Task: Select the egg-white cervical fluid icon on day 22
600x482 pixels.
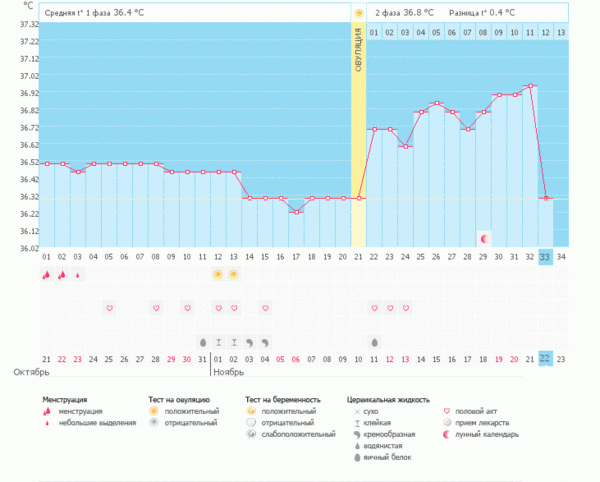Action: [375, 341]
